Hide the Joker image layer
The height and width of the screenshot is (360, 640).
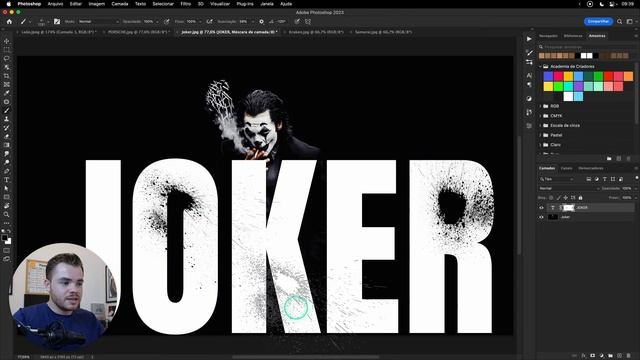542,217
